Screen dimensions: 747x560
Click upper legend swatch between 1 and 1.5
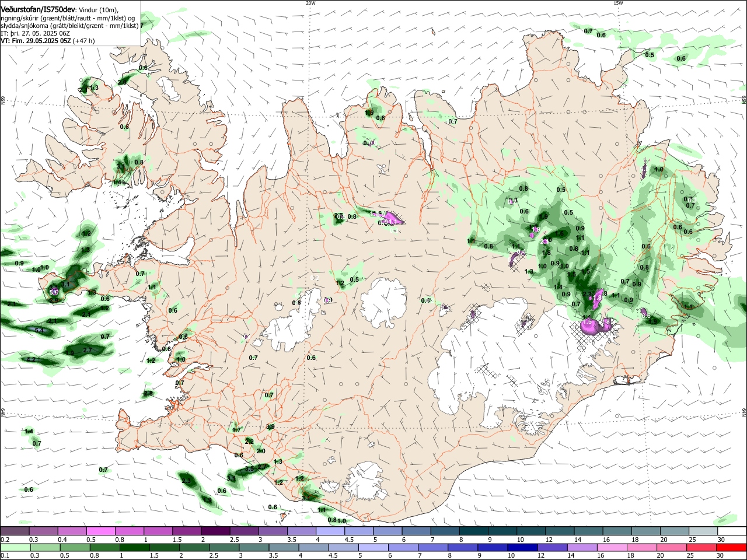(158, 531)
